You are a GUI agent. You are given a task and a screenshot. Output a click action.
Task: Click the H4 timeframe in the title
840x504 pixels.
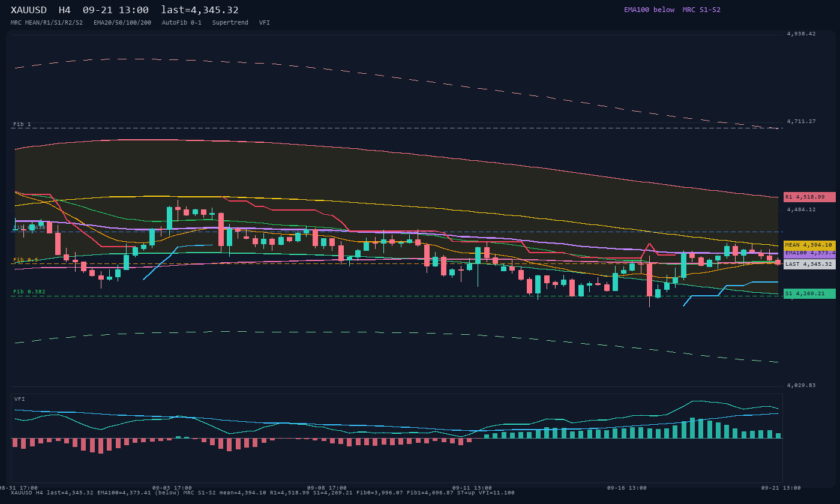click(x=64, y=10)
